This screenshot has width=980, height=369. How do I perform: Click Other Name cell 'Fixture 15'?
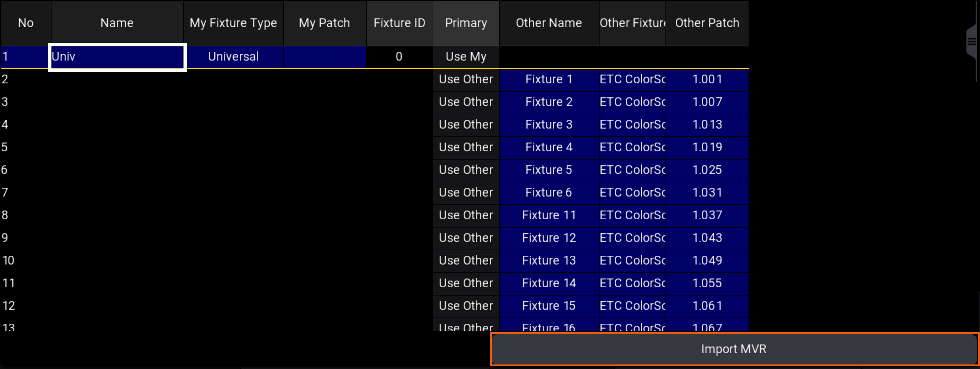[549, 305]
